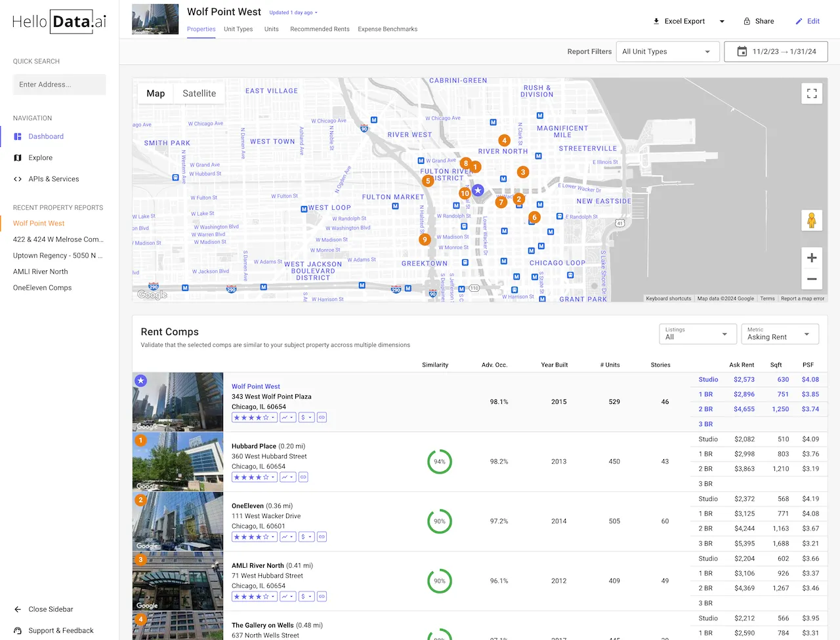Click the Enter Address search field
Viewport: 840px width, 640px height.
59,85
